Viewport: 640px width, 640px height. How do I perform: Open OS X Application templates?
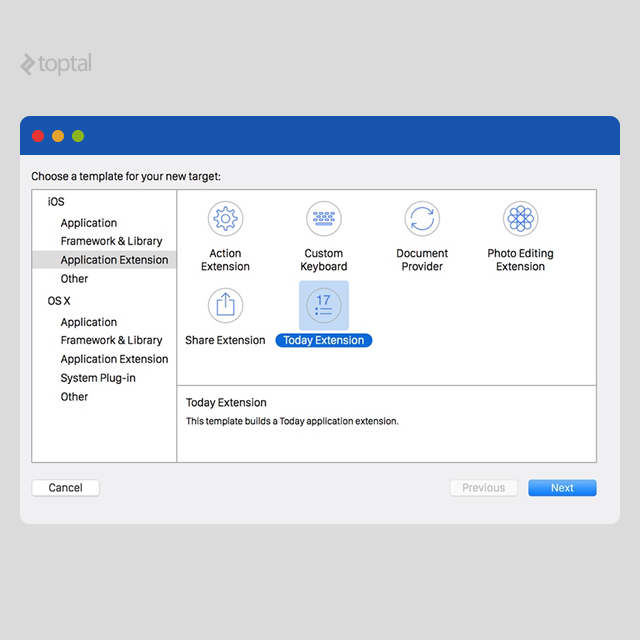[x=89, y=322]
